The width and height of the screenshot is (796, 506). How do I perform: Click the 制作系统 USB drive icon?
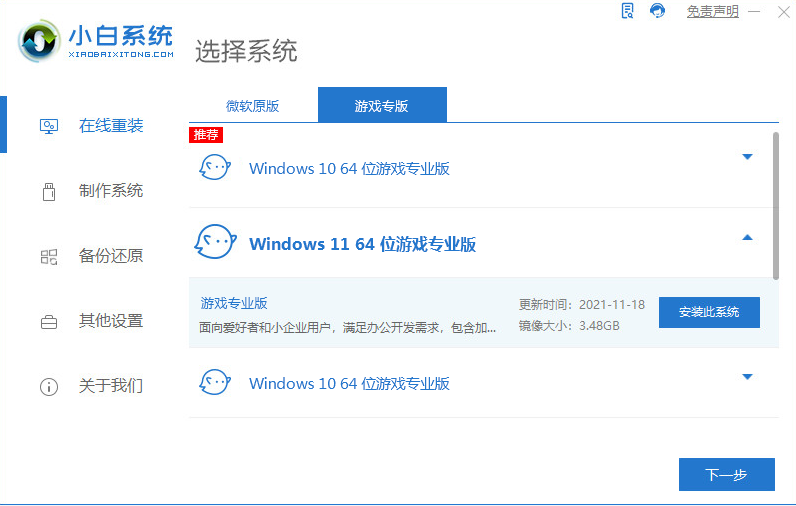tap(49, 192)
